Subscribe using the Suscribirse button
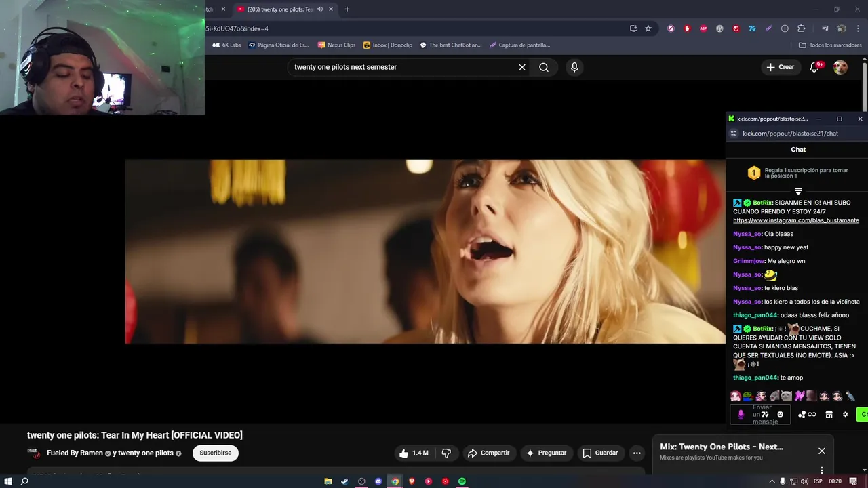868x488 pixels. tap(216, 453)
